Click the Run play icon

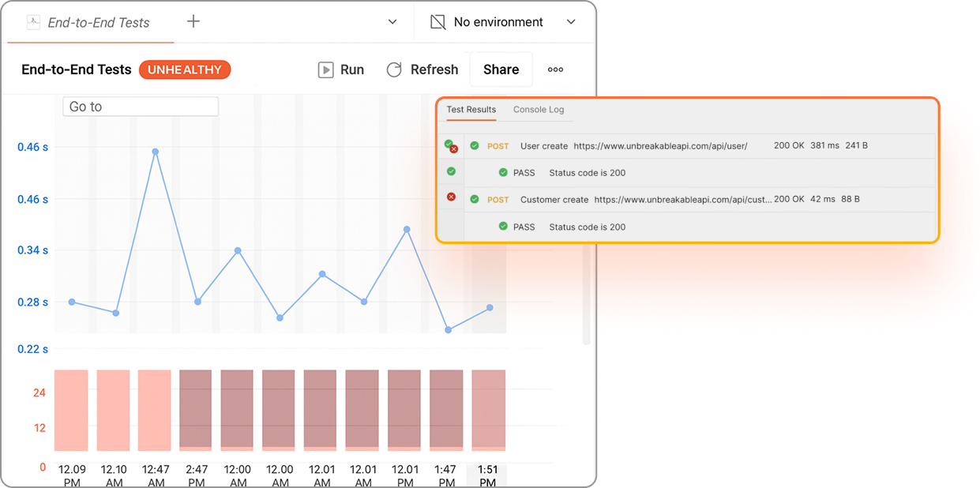[325, 69]
